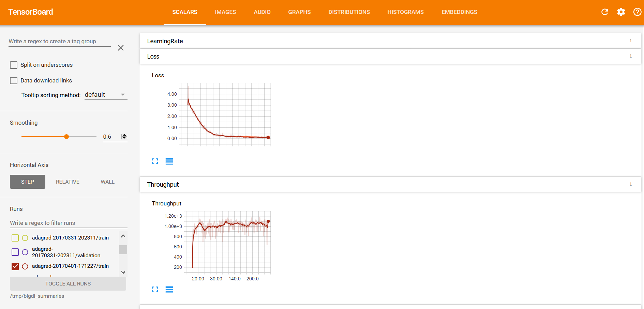Expand the Throughput chart to full size
Viewport: 644px width, 309px height.
coord(155,290)
